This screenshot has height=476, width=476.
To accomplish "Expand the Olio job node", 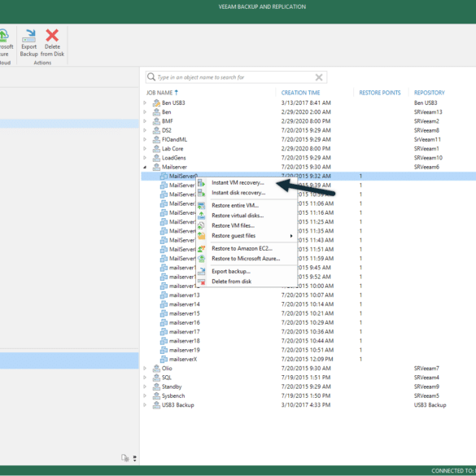I will (x=145, y=369).
